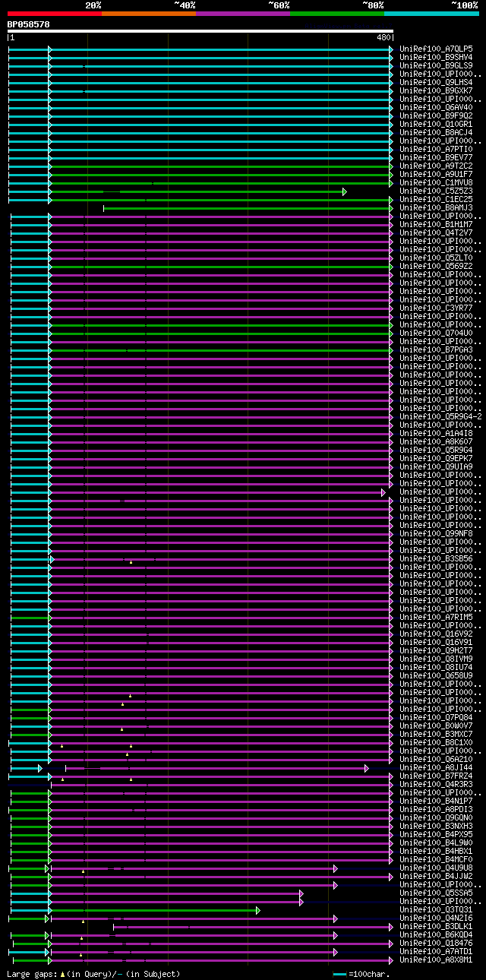This screenshot has height=980, width=486.
Task: Select UniRef100_Q7PQ84 label
Action: [x=436, y=717]
